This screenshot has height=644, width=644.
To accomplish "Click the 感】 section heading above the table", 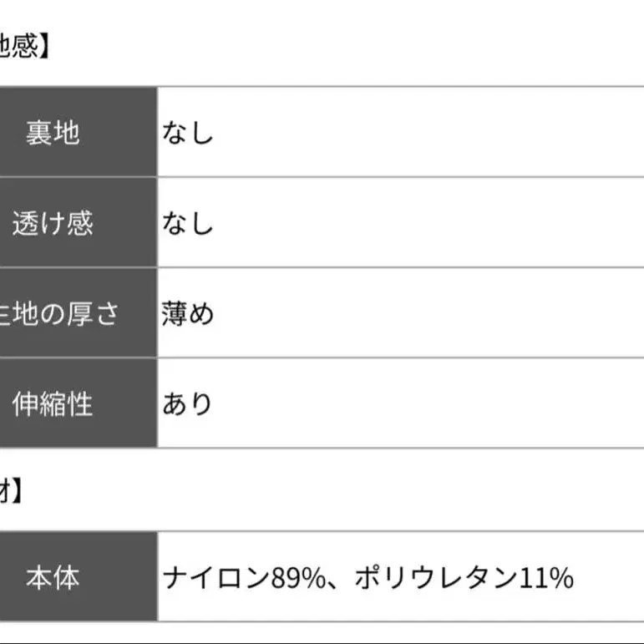I will tap(25, 44).
